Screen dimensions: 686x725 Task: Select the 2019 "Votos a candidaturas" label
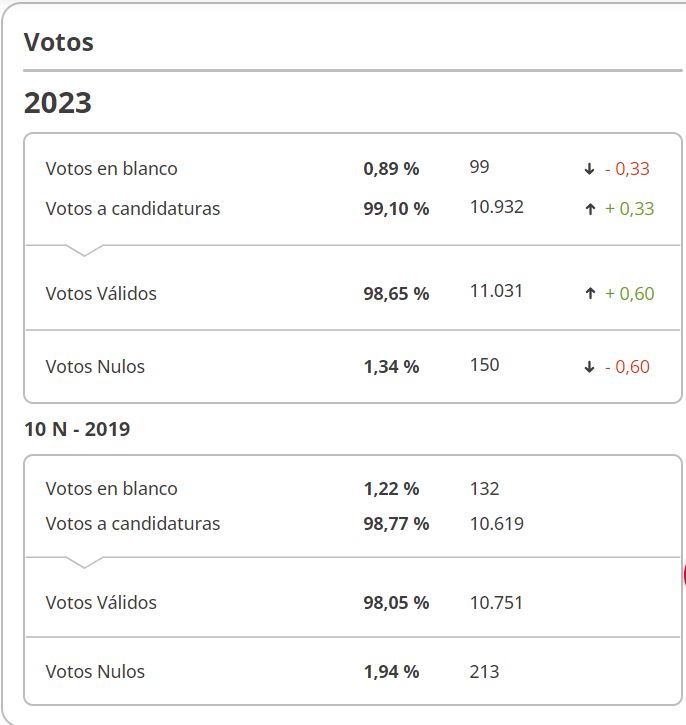[132, 523]
